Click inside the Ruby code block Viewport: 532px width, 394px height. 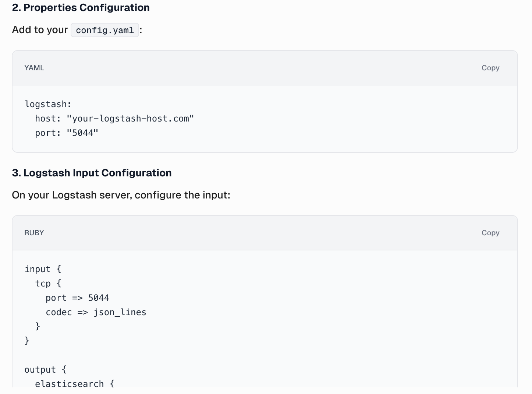pos(258,317)
